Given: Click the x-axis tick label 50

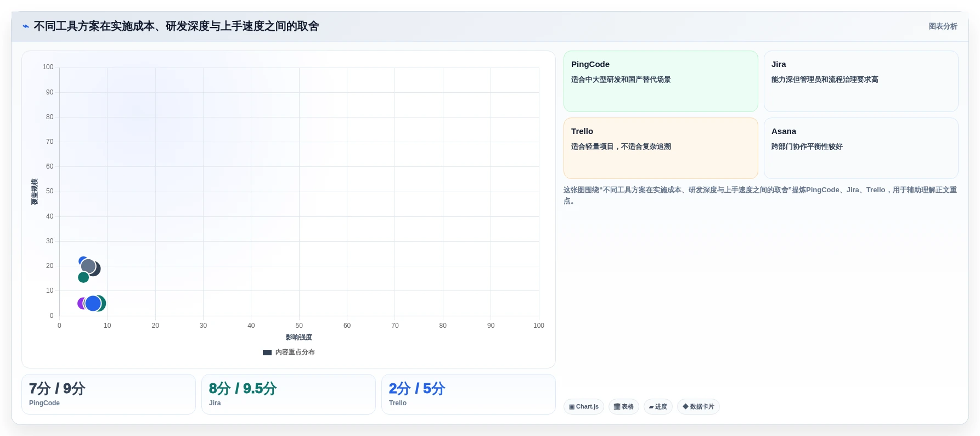Looking at the screenshot, I should coord(299,326).
